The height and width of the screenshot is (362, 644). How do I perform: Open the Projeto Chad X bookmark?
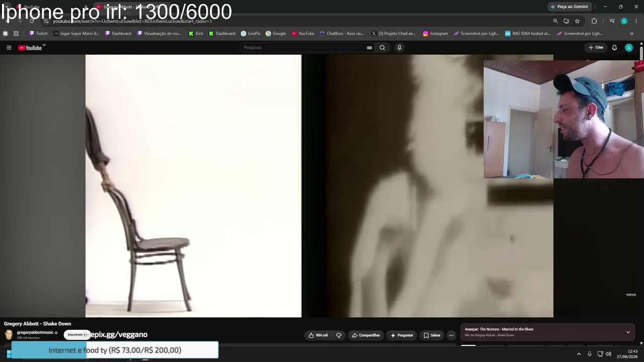[x=393, y=34]
